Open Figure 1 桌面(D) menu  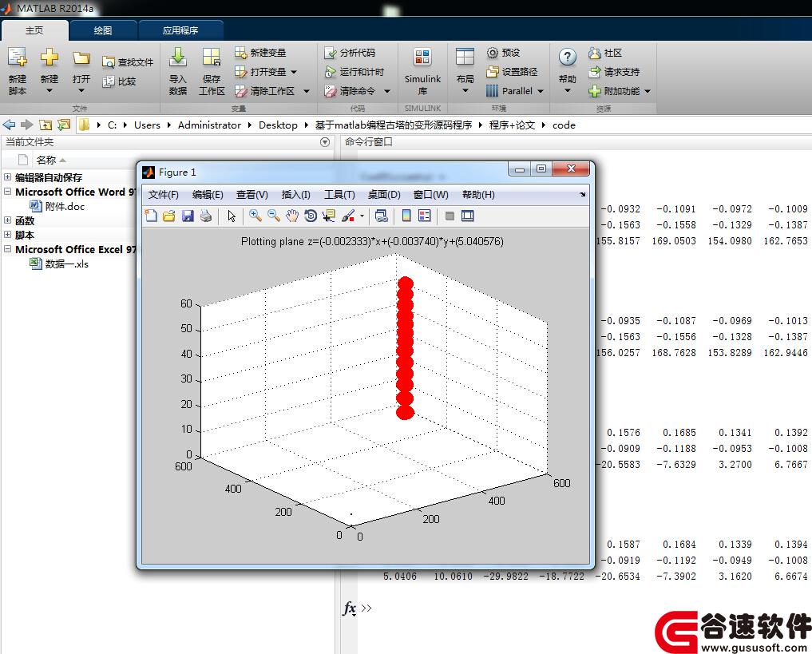[x=384, y=195]
